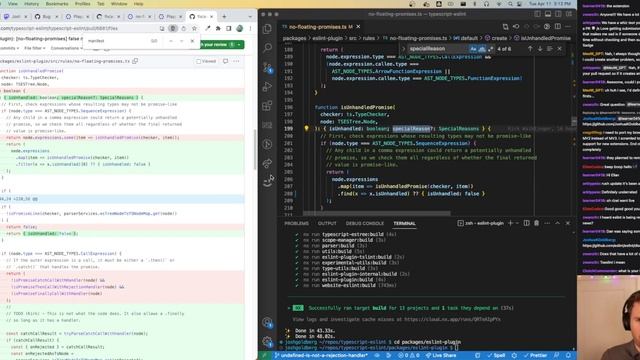This screenshot has height=360, width=640.
Task: Start Live Share from status bar
Action: coord(441,356)
